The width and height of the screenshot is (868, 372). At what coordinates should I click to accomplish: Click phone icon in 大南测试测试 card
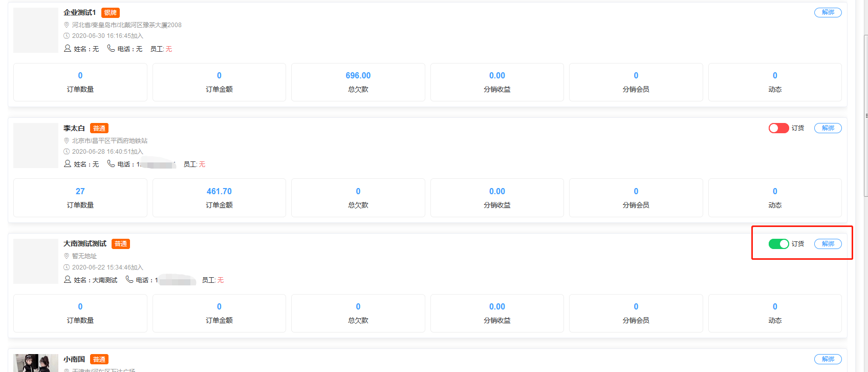(x=129, y=279)
